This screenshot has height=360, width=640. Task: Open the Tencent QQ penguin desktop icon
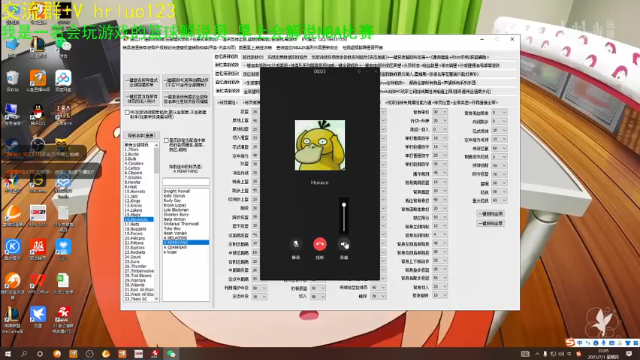click(x=38, y=114)
